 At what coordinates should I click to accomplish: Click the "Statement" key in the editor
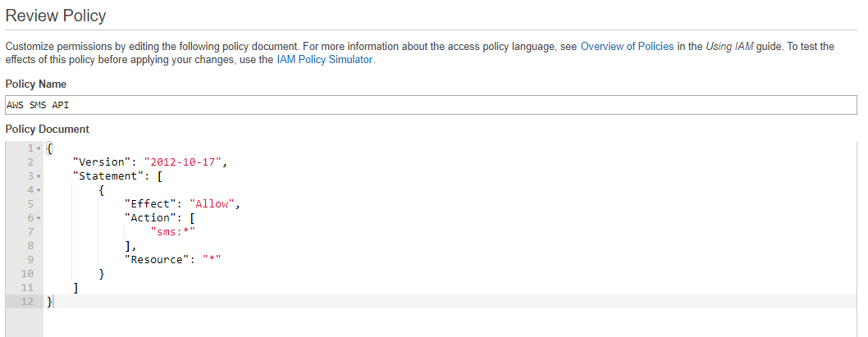pos(108,176)
